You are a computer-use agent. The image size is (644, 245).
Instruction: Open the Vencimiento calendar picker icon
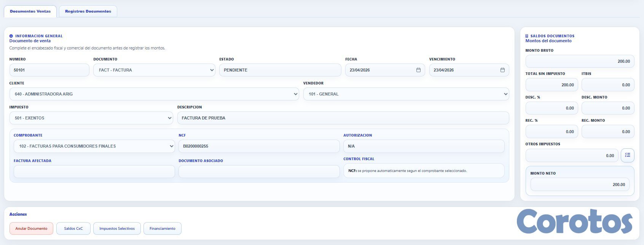point(502,70)
